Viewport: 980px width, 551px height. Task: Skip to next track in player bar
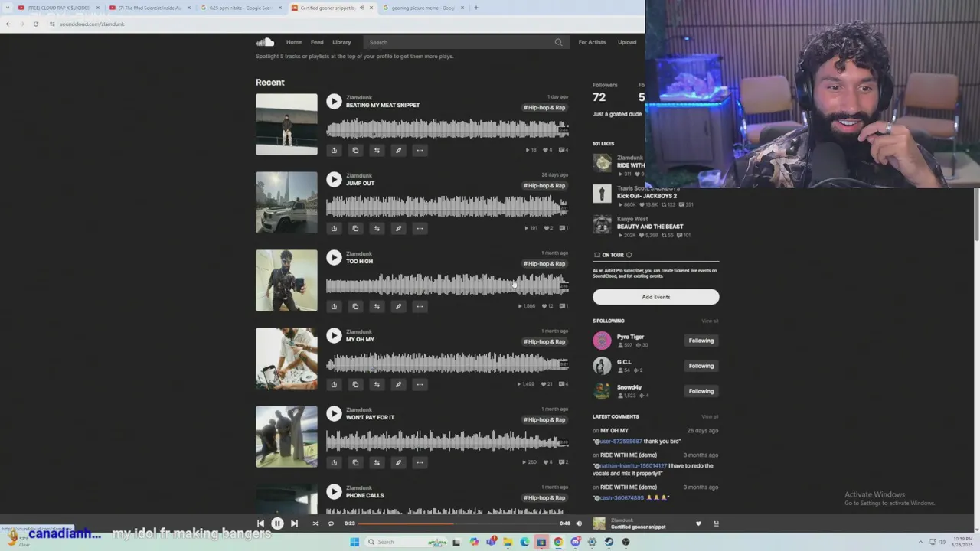(x=294, y=523)
